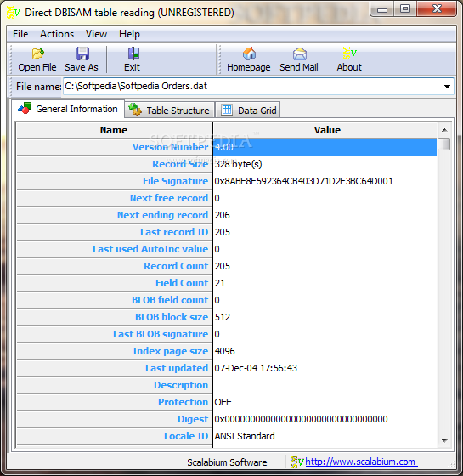Select the Next ending record value 206

(x=325, y=216)
